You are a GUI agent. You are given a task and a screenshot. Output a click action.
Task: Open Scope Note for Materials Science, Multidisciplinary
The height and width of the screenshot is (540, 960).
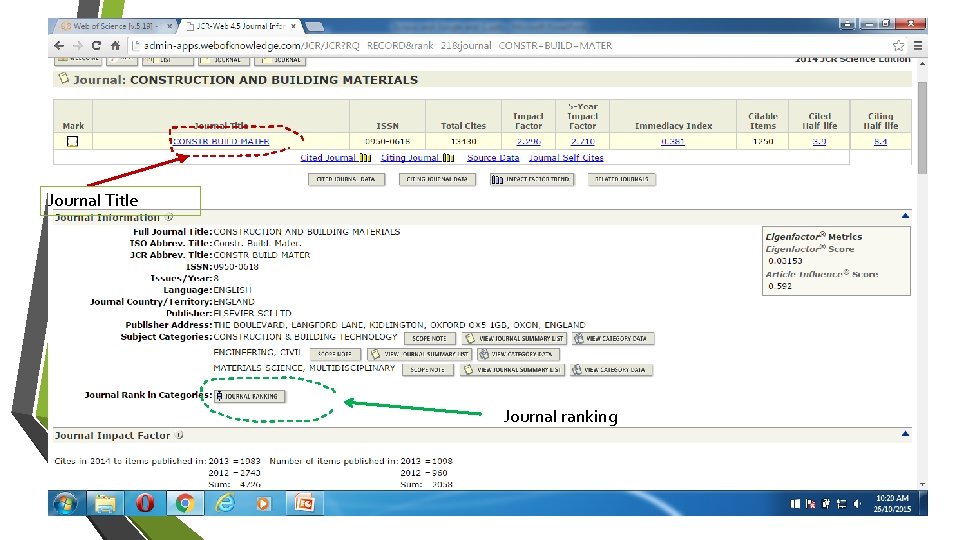(x=427, y=370)
